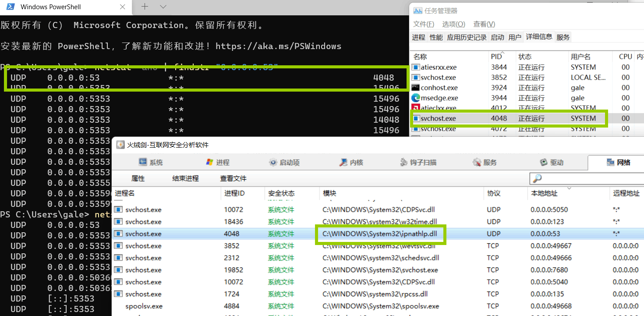
Task: Click icon of svchost.exe PID 3852 in Task Manager
Action: (415, 78)
